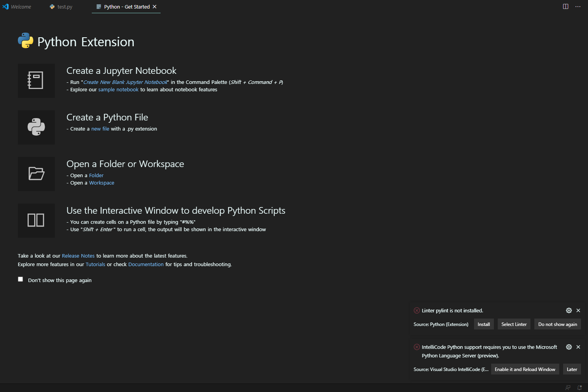Click the Folder link
The width and height of the screenshot is (588, 392).
[x=96, y=175]
